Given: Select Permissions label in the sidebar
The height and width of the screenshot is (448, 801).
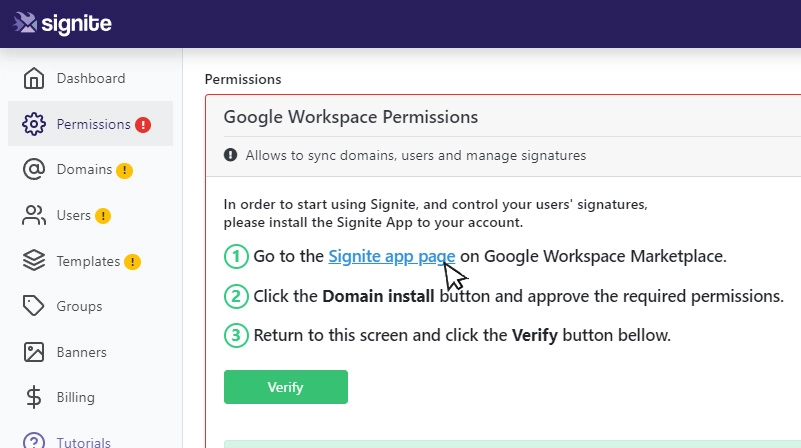Looking at the screenshot, I should pos(93,124).
